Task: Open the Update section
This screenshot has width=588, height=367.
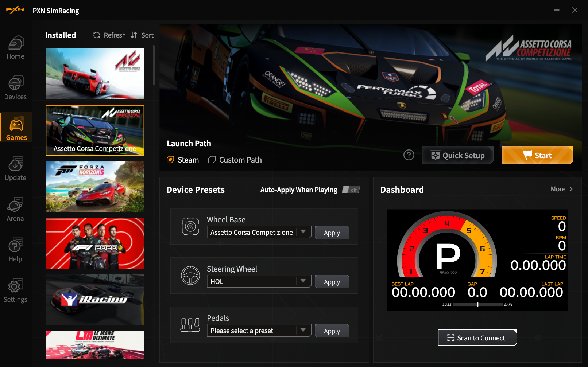Action: (15, 169)
